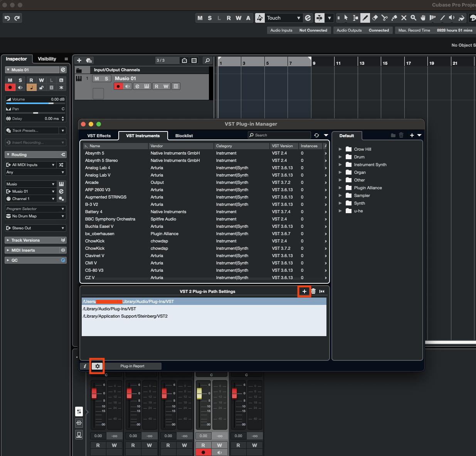The height and width of the screenshot is (456, 476).
Task: Switch to the VST Effects tab
Action: 99,136
